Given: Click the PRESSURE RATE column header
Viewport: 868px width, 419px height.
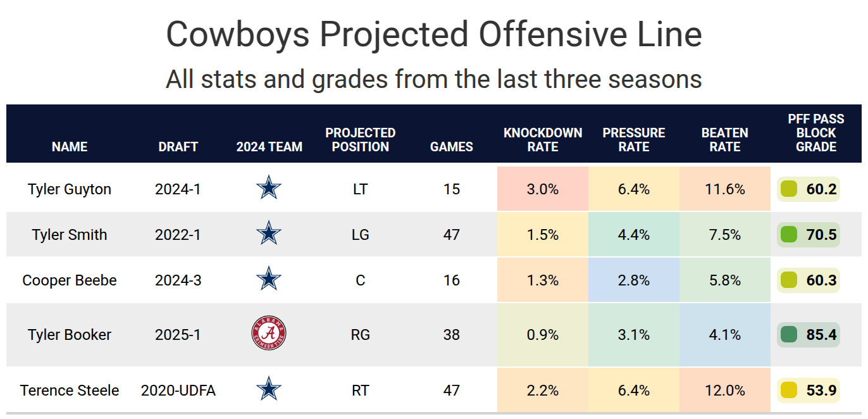Looking at the screenshot, I should pos(634,140).
